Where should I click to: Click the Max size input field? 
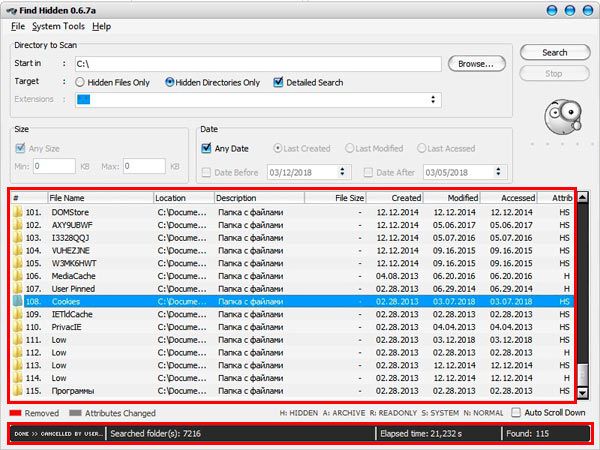144,166
